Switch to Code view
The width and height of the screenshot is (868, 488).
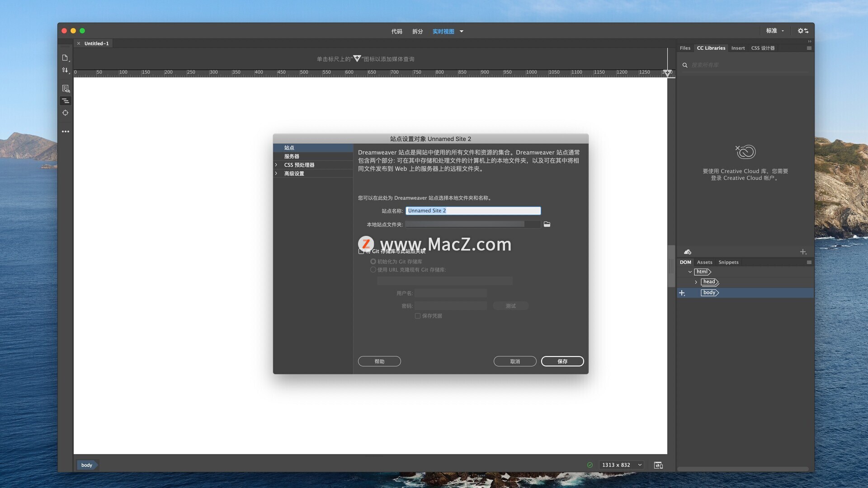click(396, 31)
